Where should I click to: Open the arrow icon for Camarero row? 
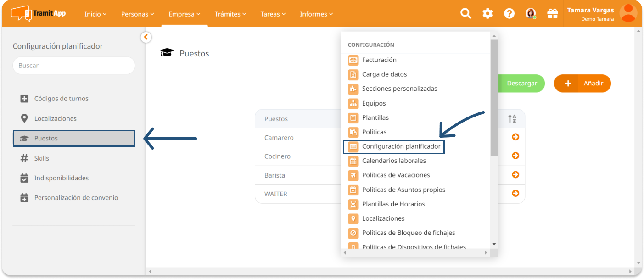pos(515,137)
